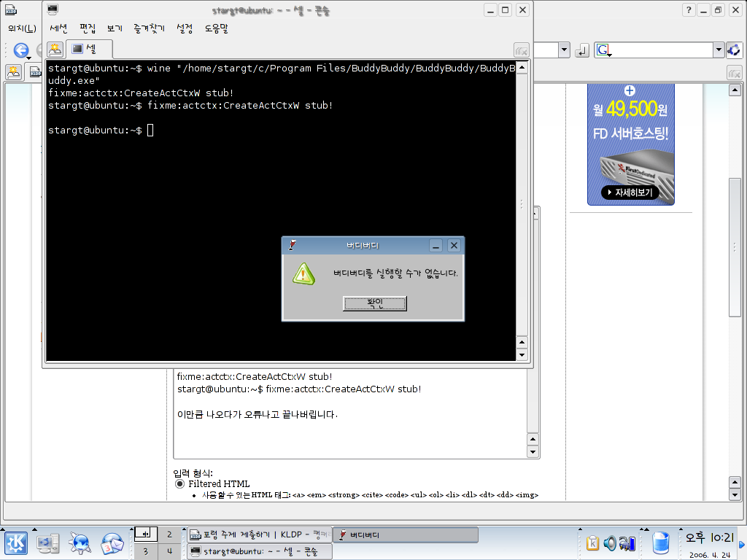Select the Filtered HTML radio button

pyautogui.click(x=179, y=484)
